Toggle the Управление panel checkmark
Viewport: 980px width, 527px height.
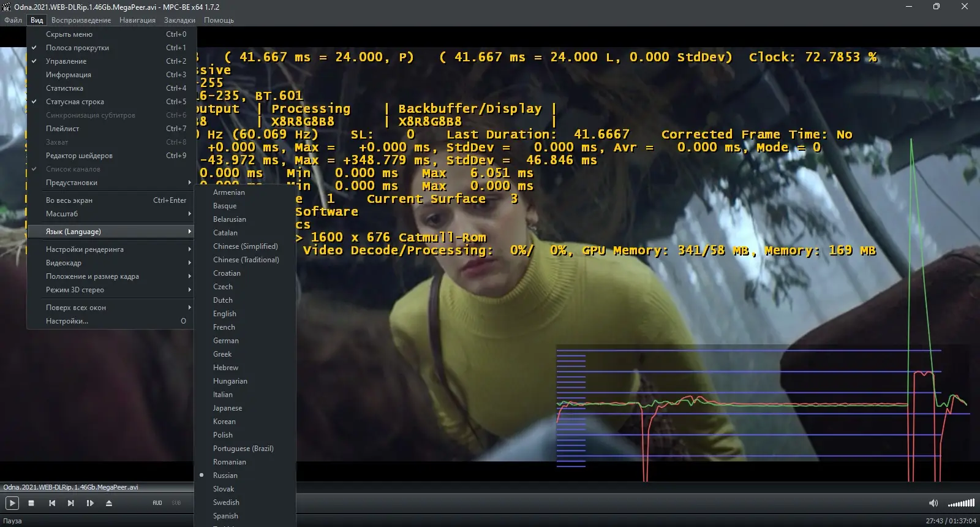(34, 61)
